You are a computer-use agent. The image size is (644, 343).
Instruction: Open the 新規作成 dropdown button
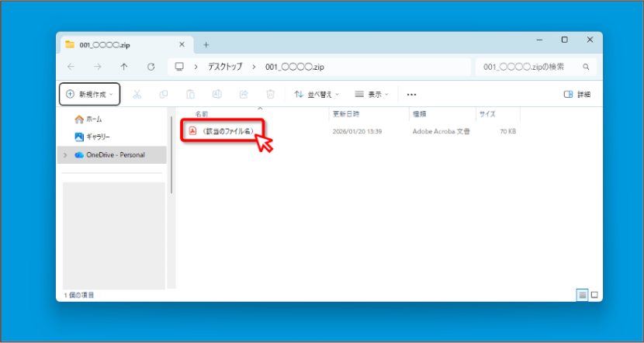click(x=90, y=94)
